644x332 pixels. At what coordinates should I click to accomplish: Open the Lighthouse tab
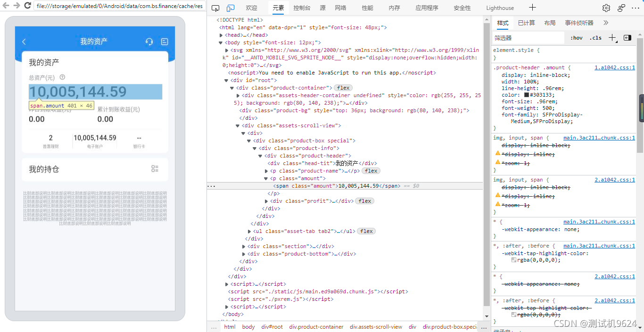tap(500, 8)
